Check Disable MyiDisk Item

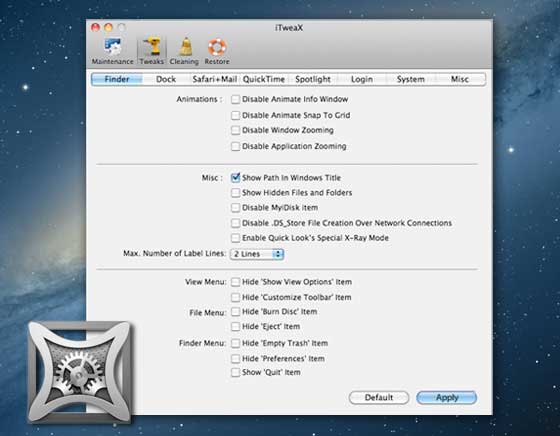tap(235, 208)
